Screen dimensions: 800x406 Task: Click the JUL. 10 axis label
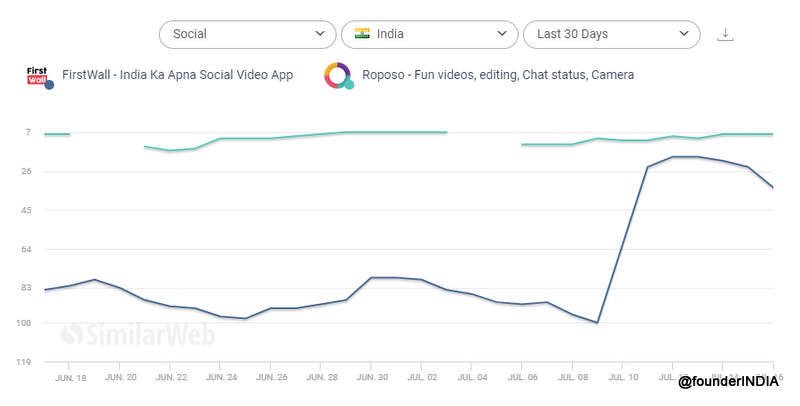coord(623,377)
